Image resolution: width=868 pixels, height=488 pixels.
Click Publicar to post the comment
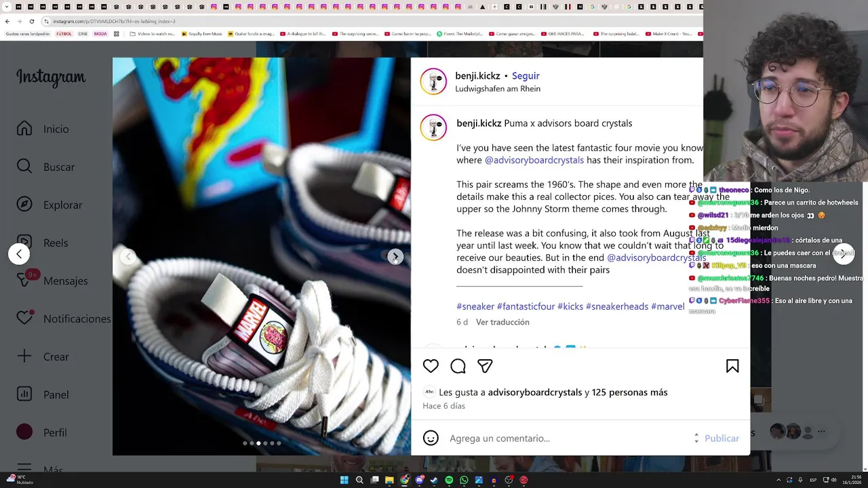(x=722, y=439)
